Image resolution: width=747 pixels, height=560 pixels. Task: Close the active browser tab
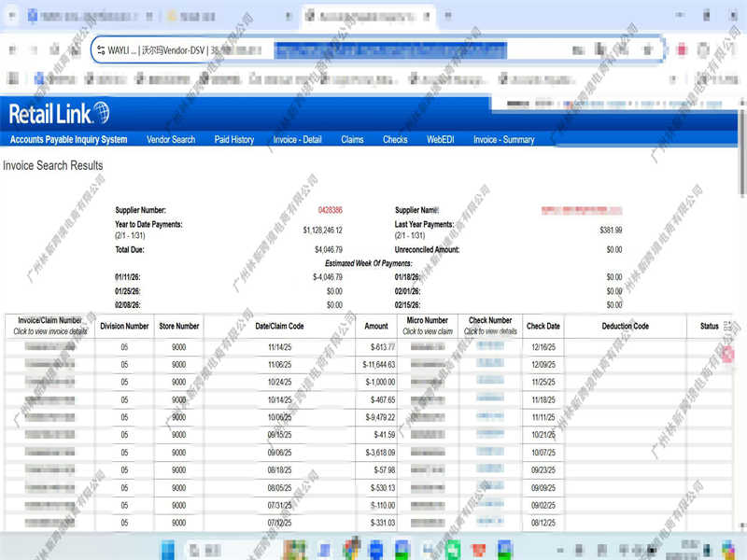click(427, 16)
